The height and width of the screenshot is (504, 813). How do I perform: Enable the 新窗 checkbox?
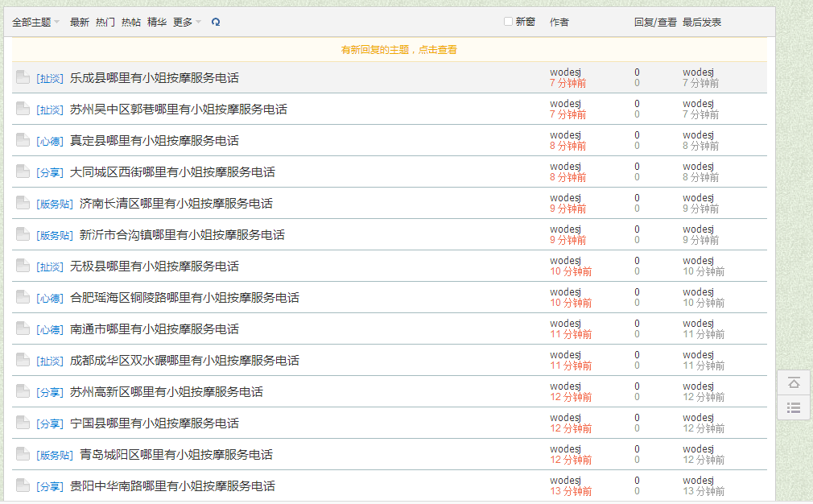coord(508,21)
